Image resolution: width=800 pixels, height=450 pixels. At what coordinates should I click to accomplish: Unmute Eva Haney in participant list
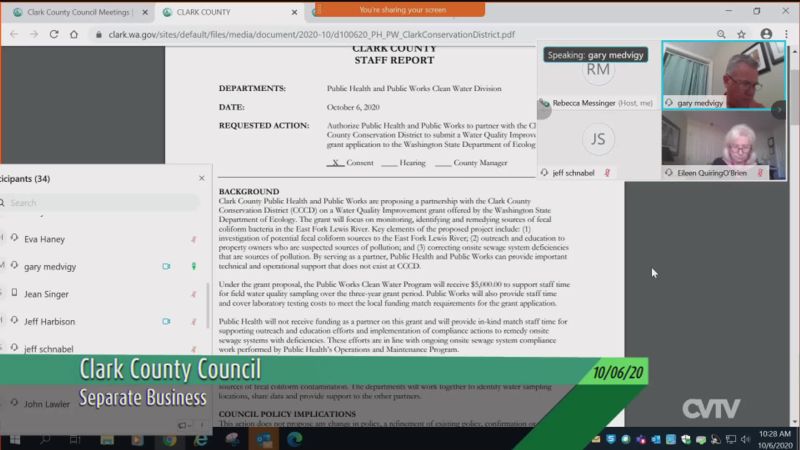click(x=194, y=239)
